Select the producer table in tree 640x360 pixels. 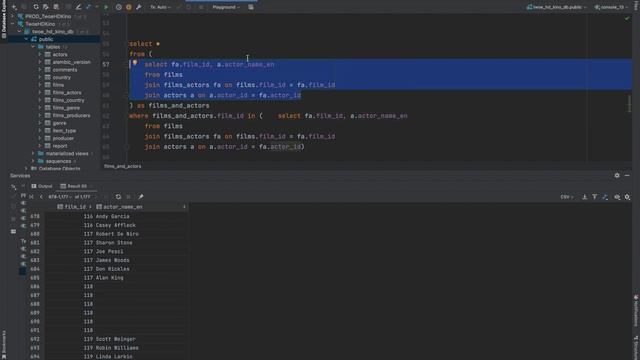[x=63, y=138]
